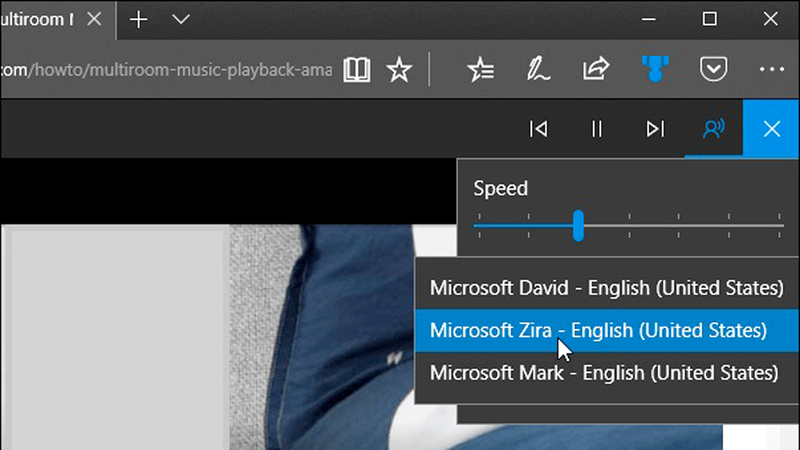Open Settings and more menu
The width and height of the screenshot is (800, 450).
point(771,69)
